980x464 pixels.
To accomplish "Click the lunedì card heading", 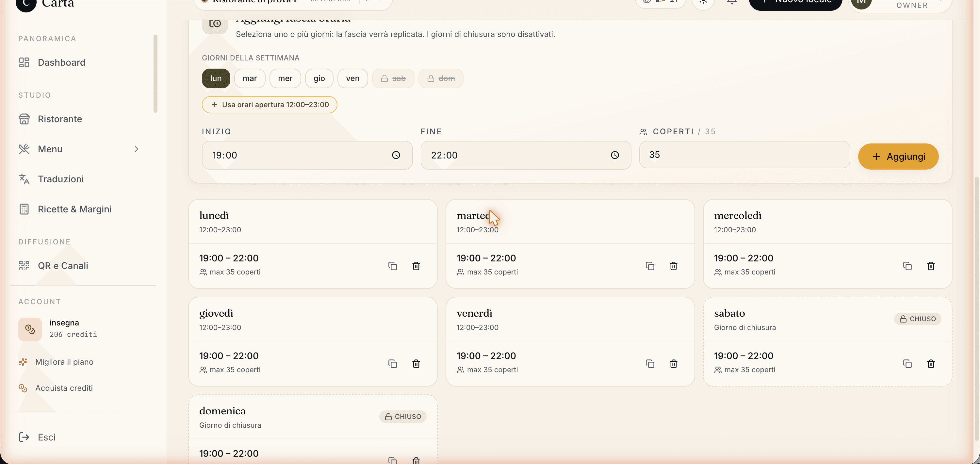I will pyautogui.click(x=214, y=216).
